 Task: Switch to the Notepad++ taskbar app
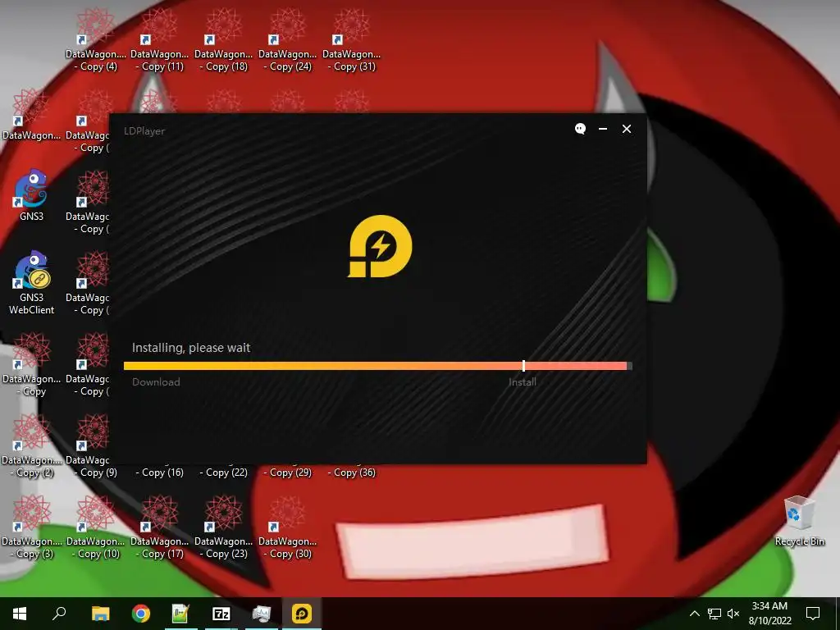[181, 614]
